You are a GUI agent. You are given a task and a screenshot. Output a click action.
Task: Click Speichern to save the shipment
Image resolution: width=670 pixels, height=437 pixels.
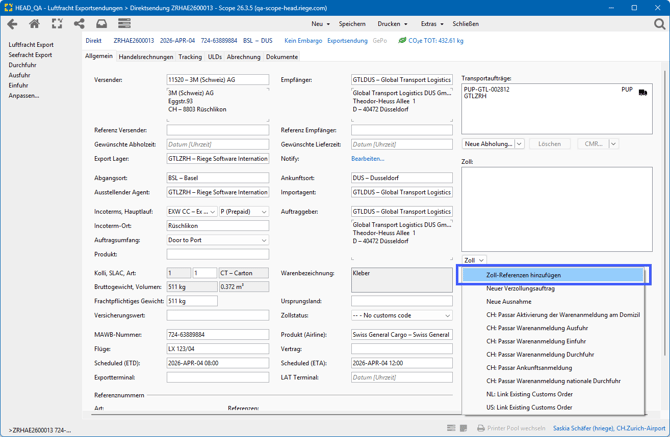point(352,24)
